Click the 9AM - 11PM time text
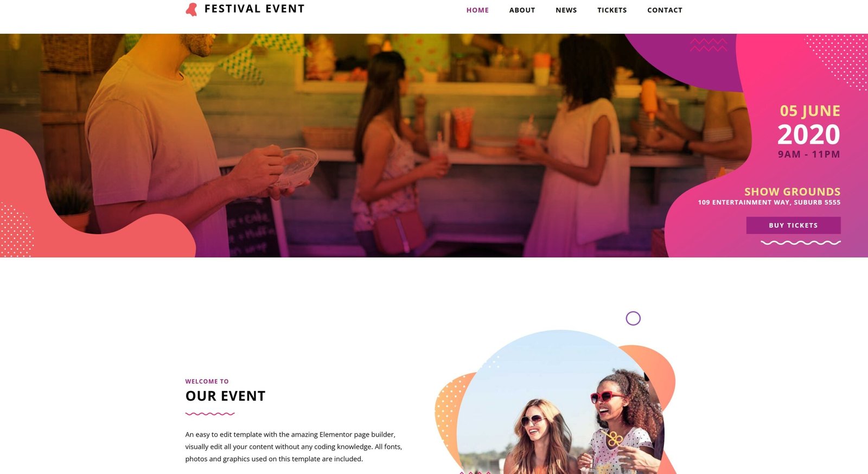Screen dimensions: 868x474 (809, 154)
